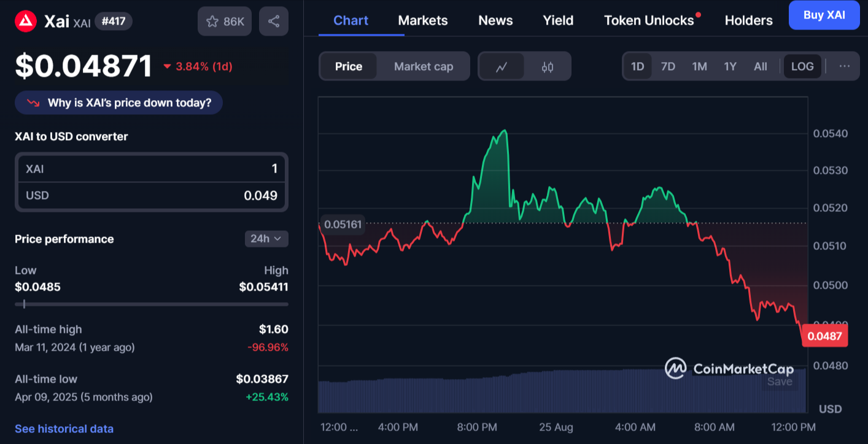Click the low-high price range slider

click(152, 304)
